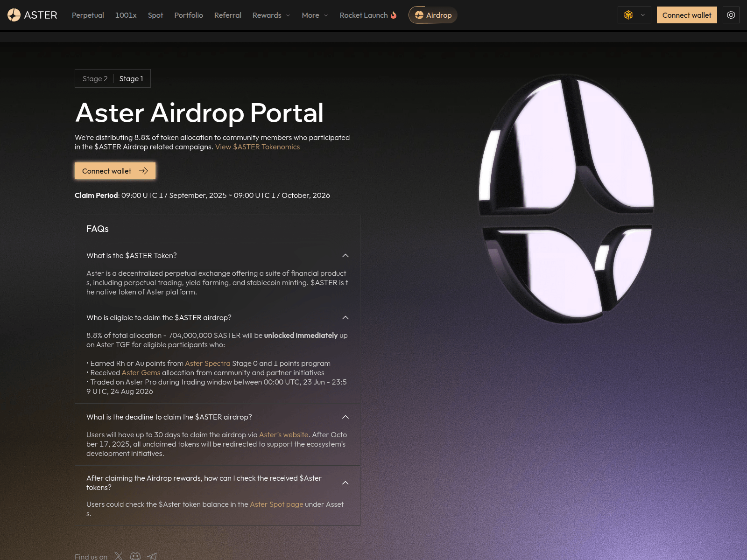Follow the Aster's website link
The image size is (747, 560).
pos(283,434)
